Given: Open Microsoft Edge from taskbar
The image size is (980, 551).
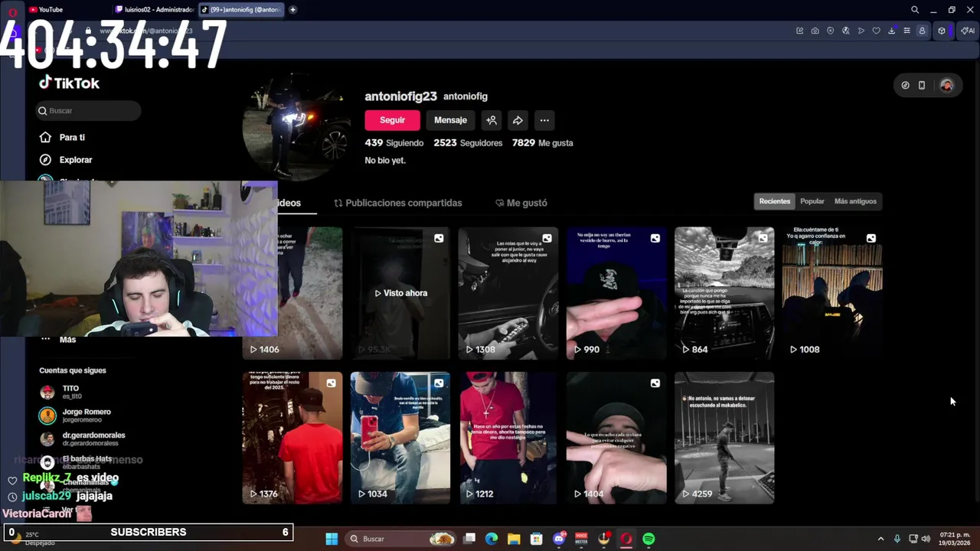Looking at the screenshot, I should 492,539.
